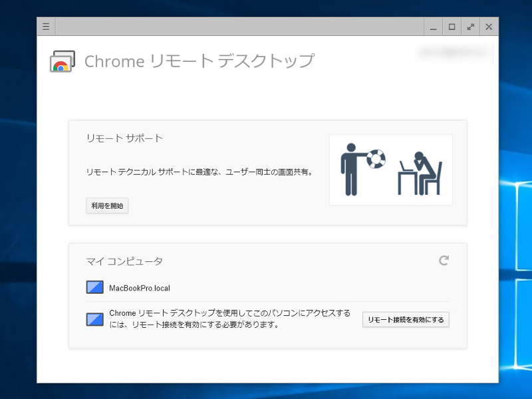Toggle fullscreen with the double-arrow icon
Viewport: 532px width, 399px height.
(470, 27)
